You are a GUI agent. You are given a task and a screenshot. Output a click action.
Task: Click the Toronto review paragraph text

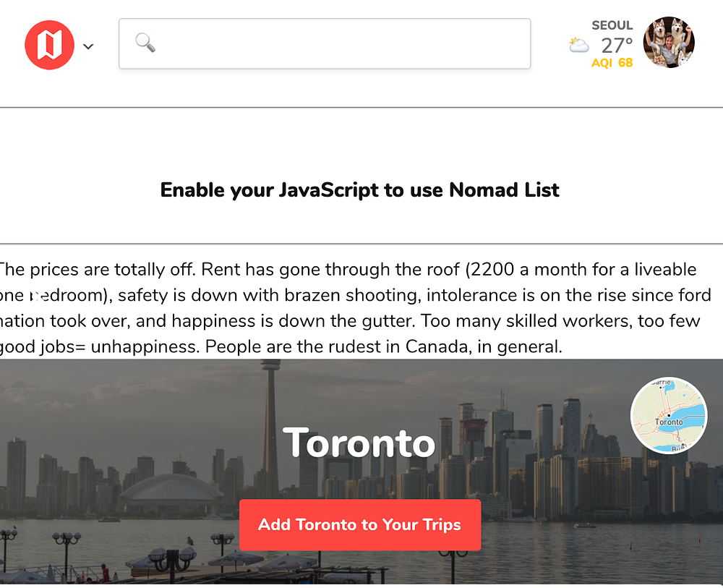click(355, 307)
